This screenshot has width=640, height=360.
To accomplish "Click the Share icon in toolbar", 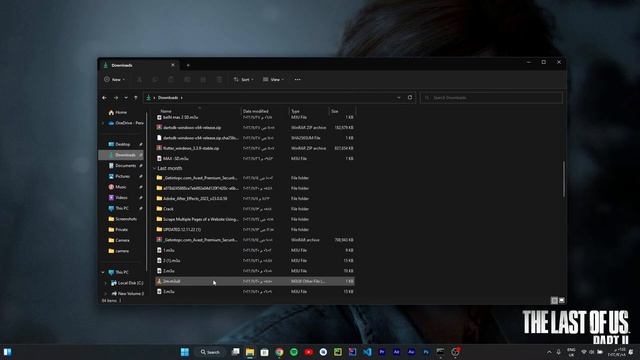I will tap(203, 80).
